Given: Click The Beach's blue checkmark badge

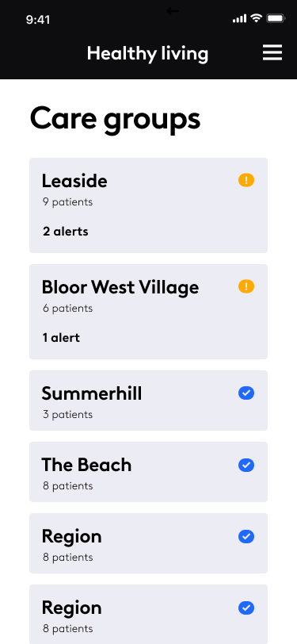Looking at the screenshot, I should click(x=246, y=465).
